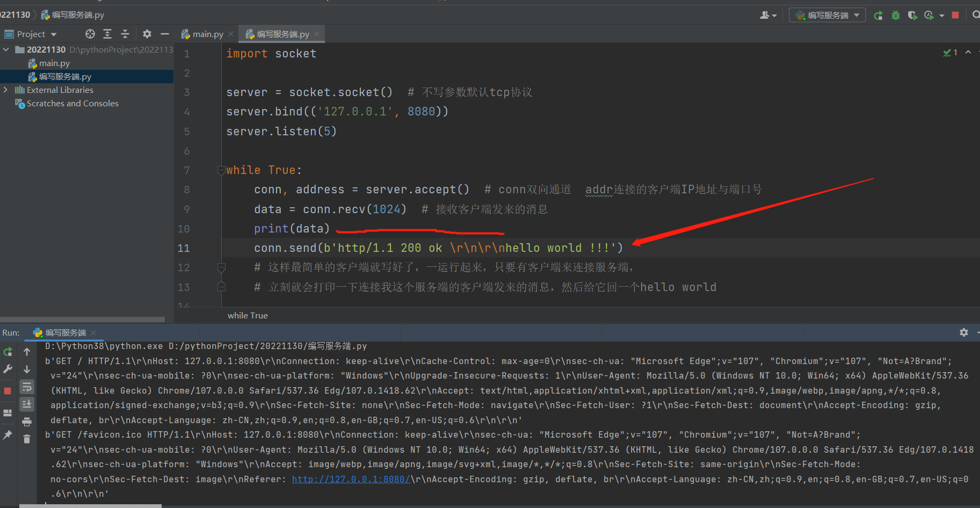Click 'conn.recv(1024)' in the editor
Viewport: 980px width, 508px height.
(x=354, y=209)
